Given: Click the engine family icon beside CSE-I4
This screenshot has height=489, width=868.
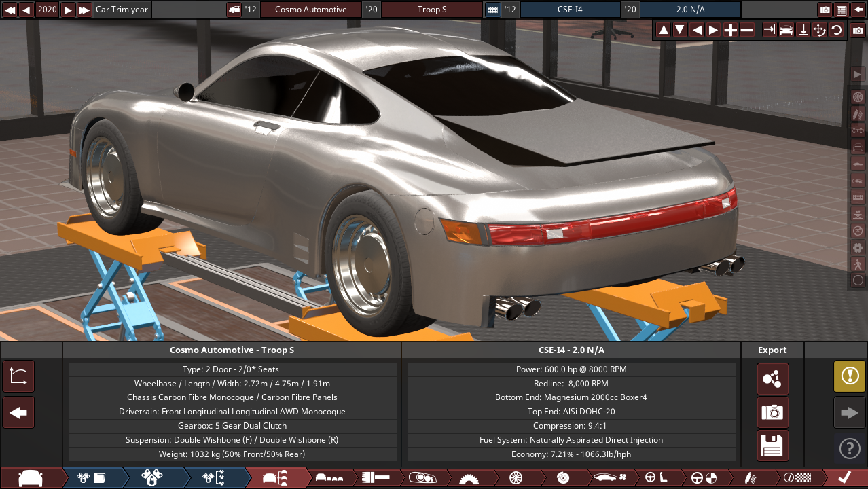Looking at the screenshot, I should coord(493,10).
